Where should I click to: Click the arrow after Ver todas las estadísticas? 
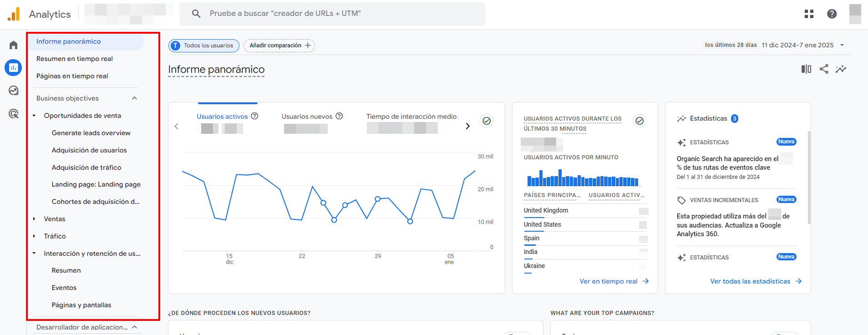798,281
